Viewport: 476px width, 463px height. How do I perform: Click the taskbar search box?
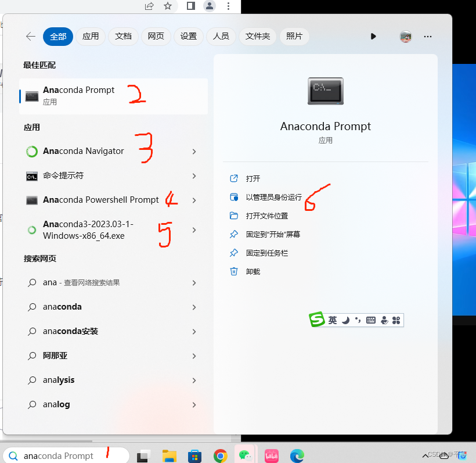(x=66, y=455)
